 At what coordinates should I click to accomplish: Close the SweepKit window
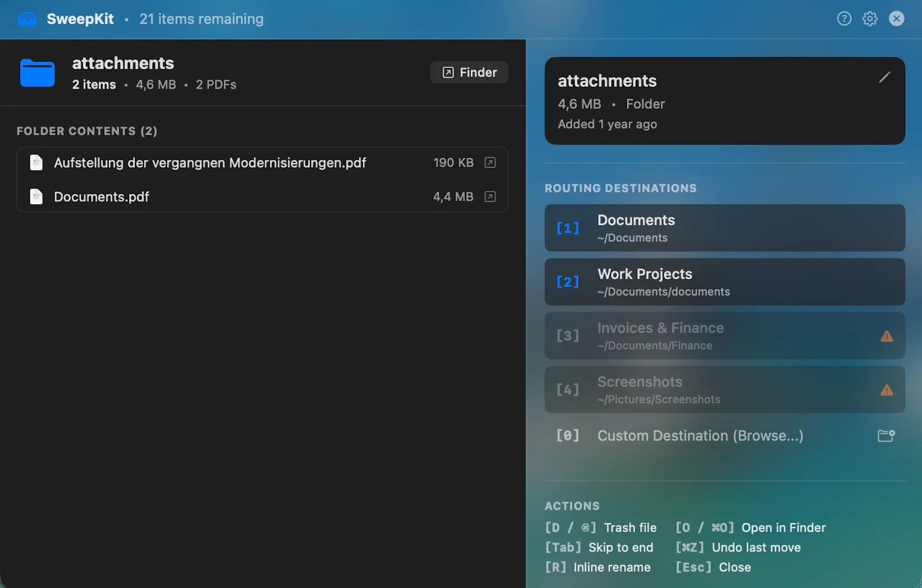click(x=897, y=18)
